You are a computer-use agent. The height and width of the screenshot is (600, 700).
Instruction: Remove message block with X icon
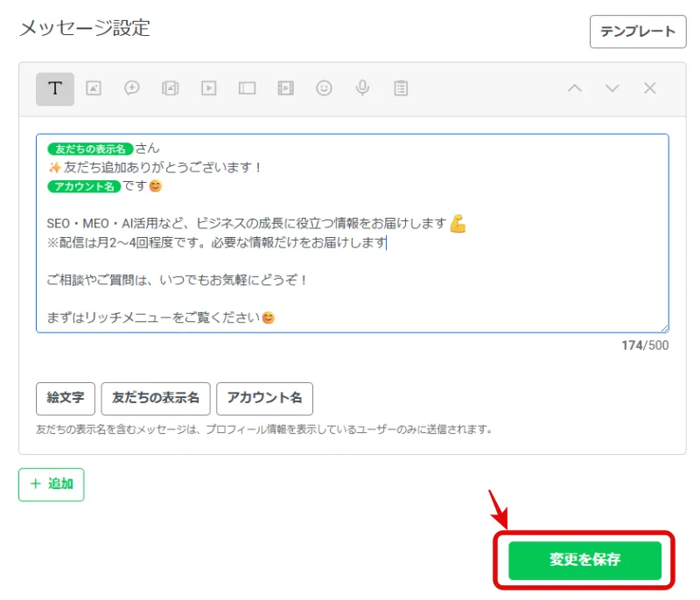point(650,88)
